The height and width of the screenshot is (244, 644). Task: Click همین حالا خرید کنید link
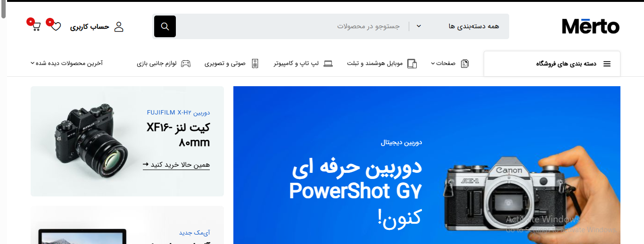(176, 164)
